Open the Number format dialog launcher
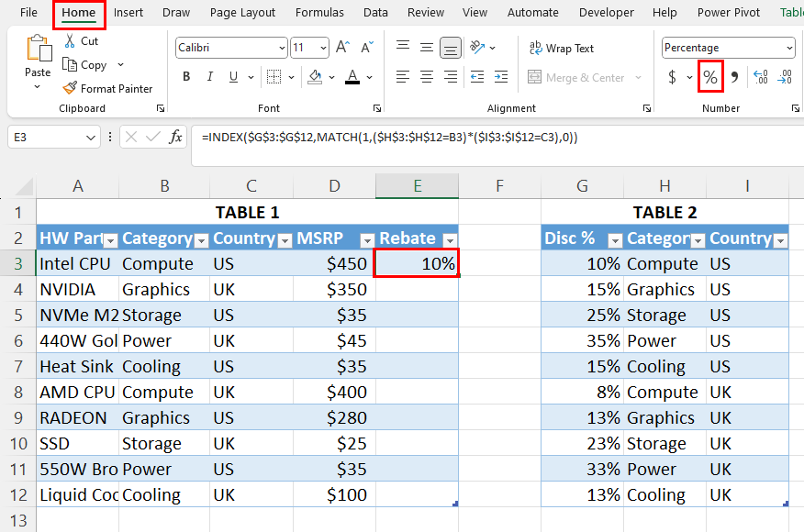804x532 pixels. pos(796,108)
